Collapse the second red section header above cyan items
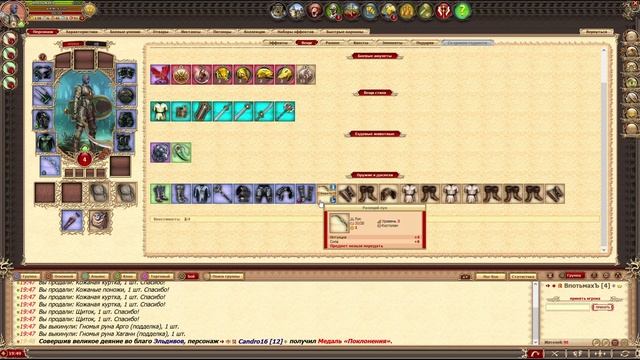The width and height of the screenshot is (640, 360). (x=375, y=93)
